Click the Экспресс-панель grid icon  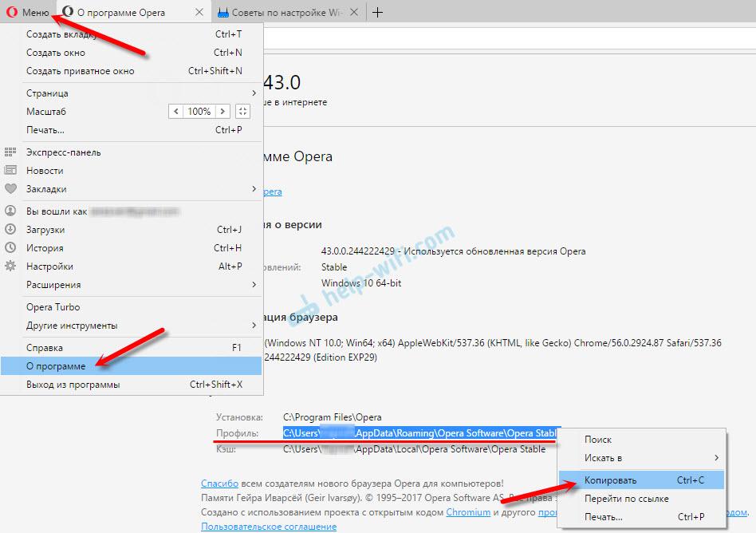(x=10, y=152)
